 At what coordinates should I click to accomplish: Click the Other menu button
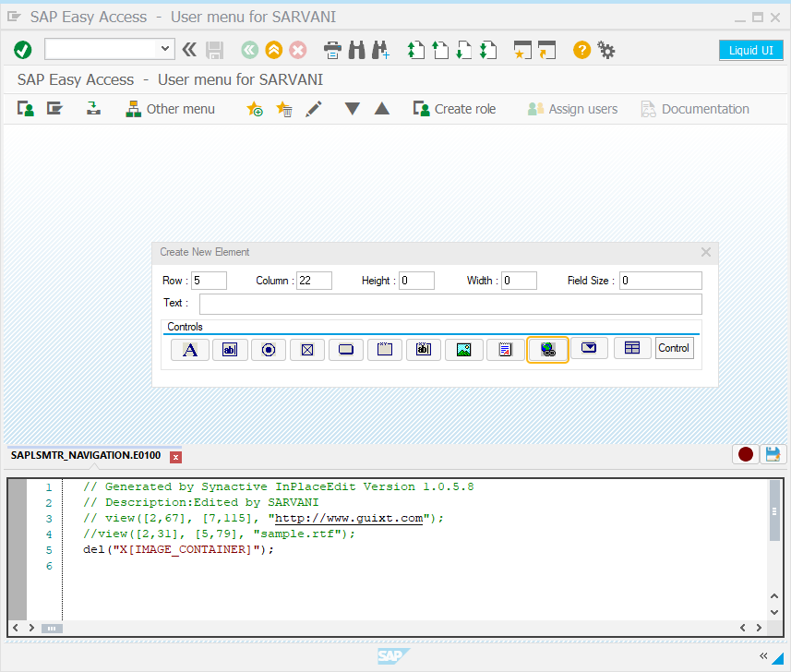point(171,109)
